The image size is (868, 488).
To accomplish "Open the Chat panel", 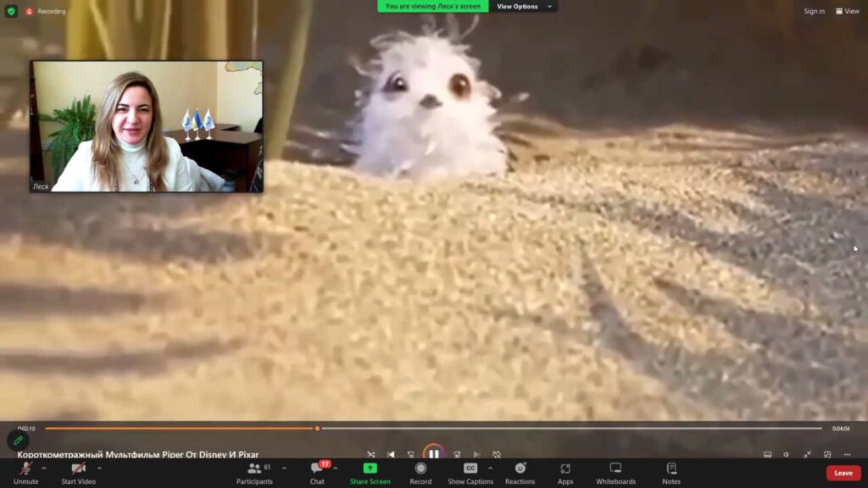I will 317,469.
